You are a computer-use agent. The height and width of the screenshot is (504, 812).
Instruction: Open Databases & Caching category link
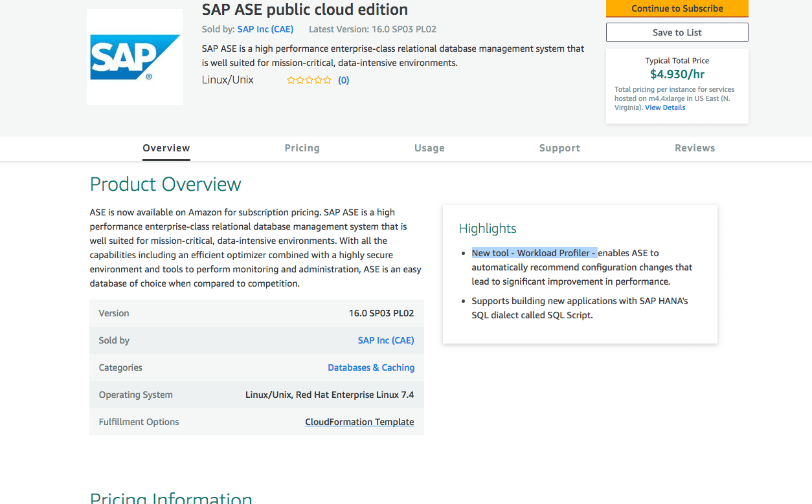tap(371, 367)
